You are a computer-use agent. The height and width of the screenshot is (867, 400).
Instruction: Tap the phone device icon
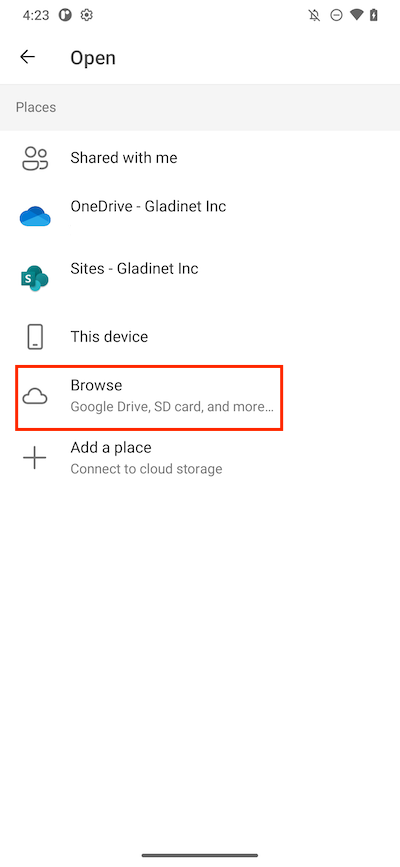pyautogui.click(x=35, y=337)
